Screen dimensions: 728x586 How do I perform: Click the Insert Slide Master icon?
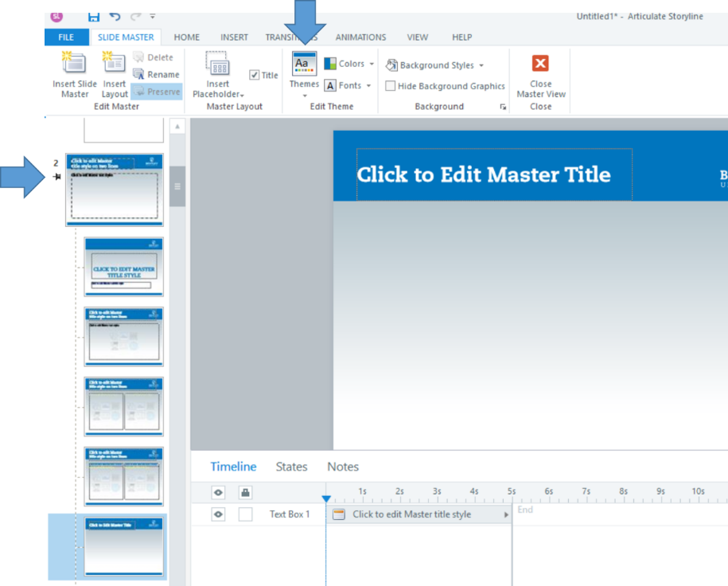[74, 63]
